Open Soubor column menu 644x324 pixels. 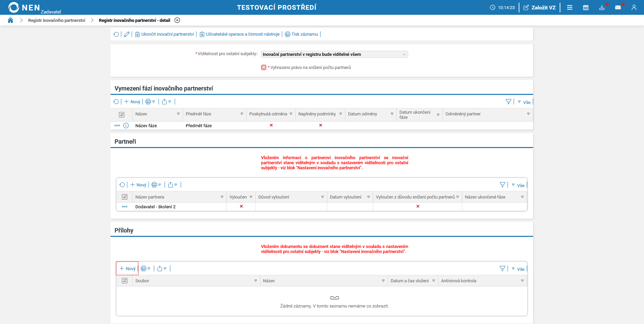pos(256,281)
